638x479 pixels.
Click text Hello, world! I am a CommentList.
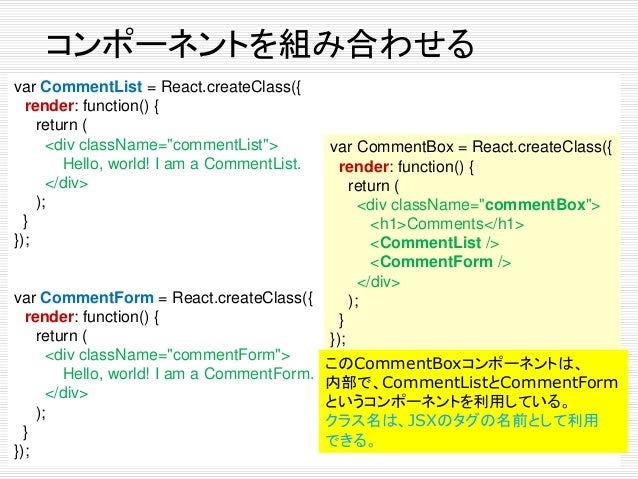(182, 164)
